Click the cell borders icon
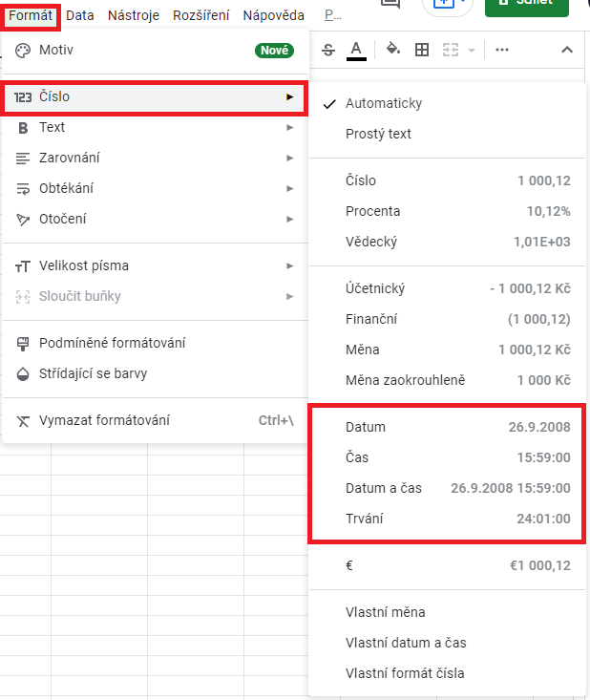 pos(421,50)
